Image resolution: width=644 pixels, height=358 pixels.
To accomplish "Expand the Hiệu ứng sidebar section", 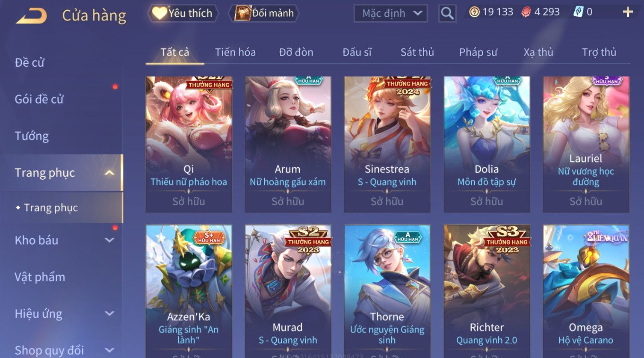I will 109,314.
